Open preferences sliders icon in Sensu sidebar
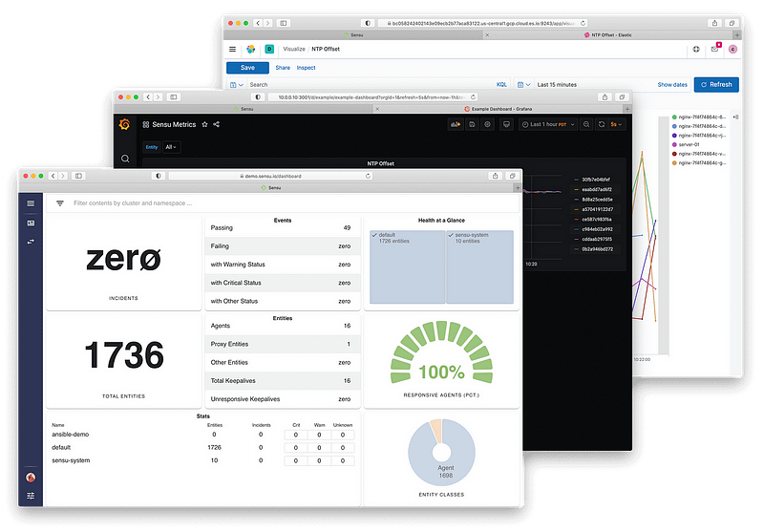The image size is (764, 532). pos(31,496)
